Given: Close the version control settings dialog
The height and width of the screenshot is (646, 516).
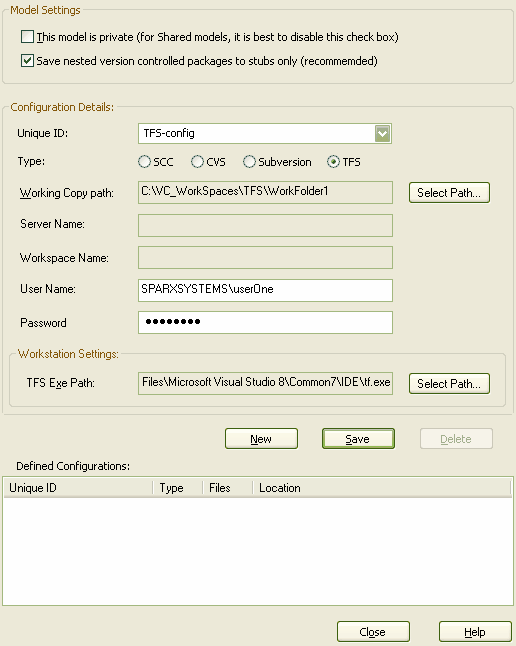Looking at the screenshot, I should pyautogui.click(x=373, y=632).
